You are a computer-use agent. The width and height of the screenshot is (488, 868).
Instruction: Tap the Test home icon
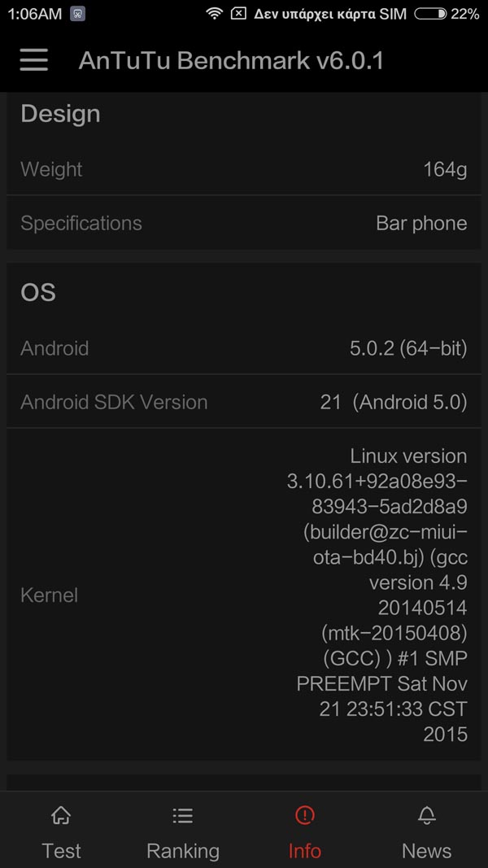(61, 815)
